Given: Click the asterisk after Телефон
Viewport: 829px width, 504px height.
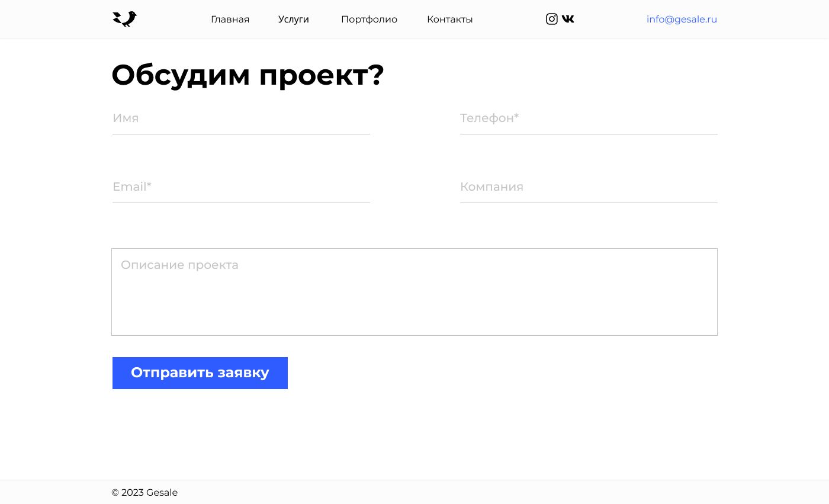Looking at the screenshot, I should (x=516, y=116).
